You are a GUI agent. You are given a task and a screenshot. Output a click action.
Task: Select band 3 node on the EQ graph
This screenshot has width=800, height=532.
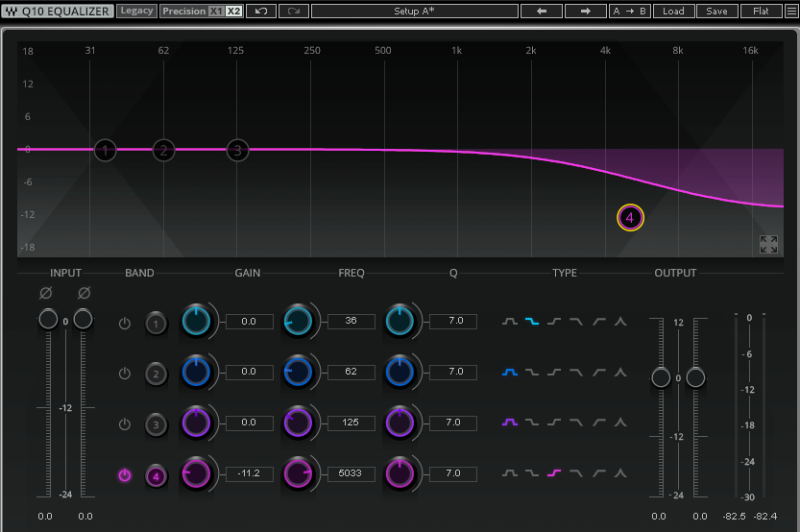point(237,151)
